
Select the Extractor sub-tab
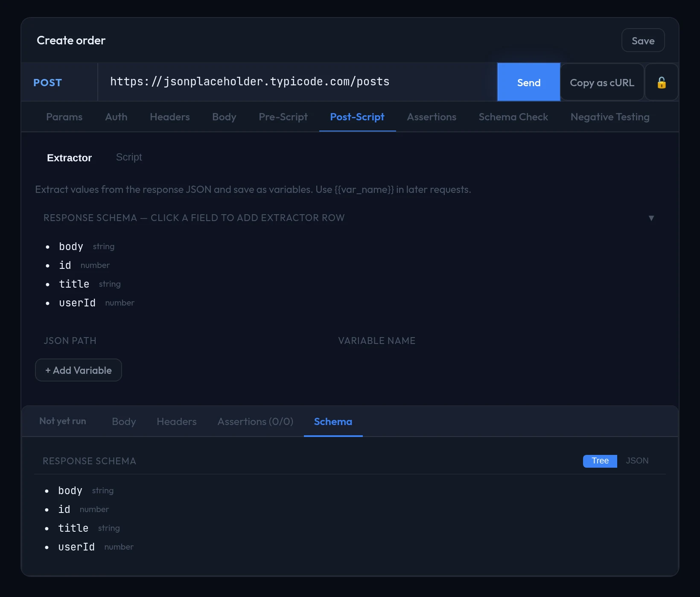[x=69, y=158]
